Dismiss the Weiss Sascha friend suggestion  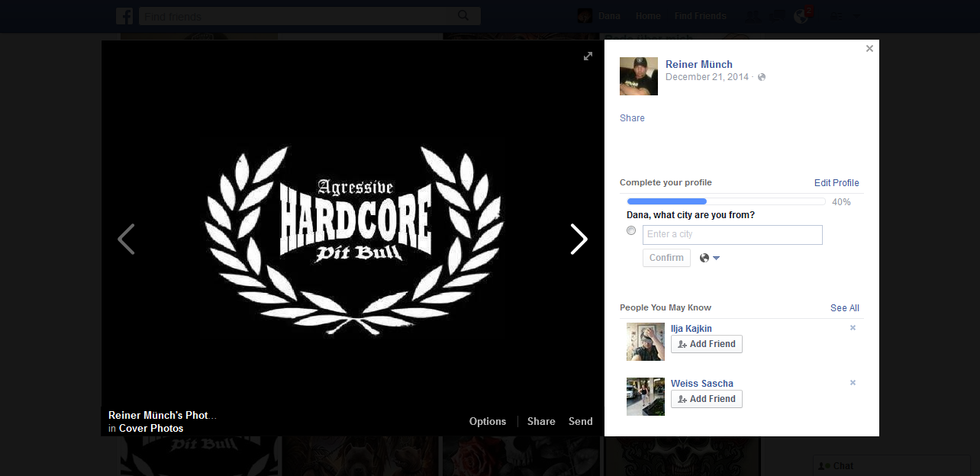click(x=853, y=383)
